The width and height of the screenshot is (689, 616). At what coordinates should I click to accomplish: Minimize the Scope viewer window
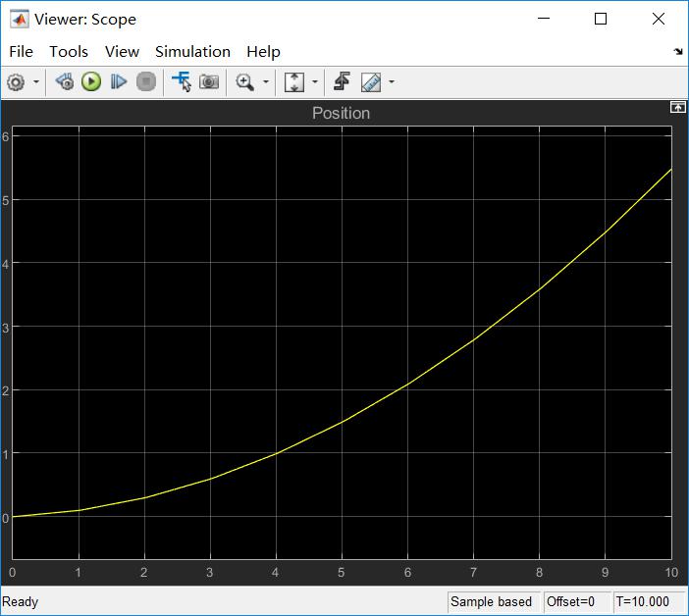[x=544, y=19]
